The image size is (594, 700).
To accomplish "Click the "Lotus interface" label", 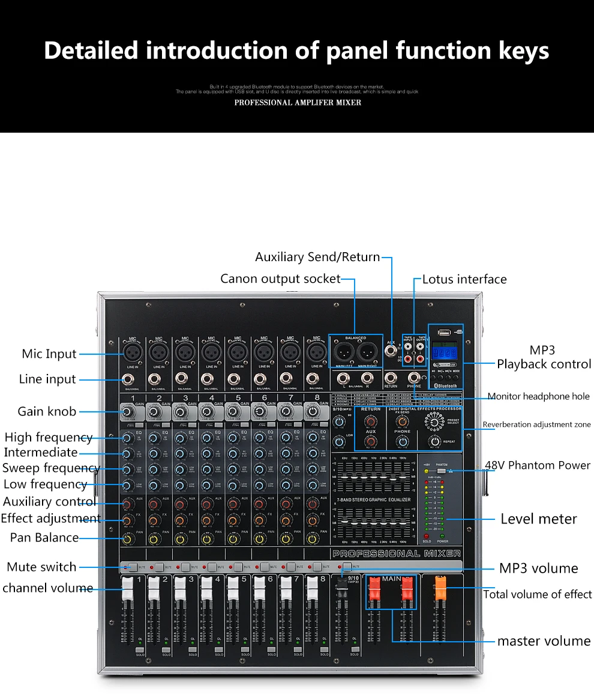I will tap(464, 280).
